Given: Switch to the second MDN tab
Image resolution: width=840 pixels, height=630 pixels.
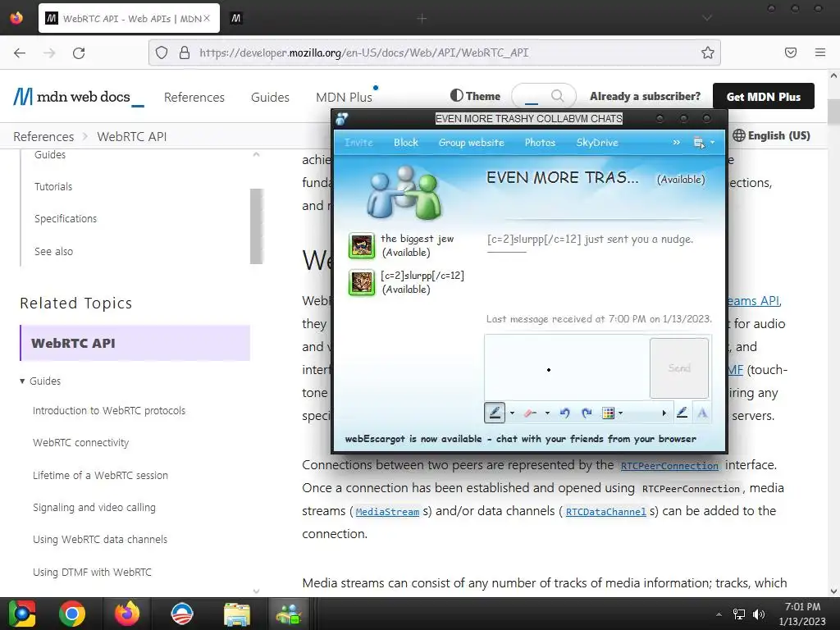Looking at the screenshot, I should point(235,18).
